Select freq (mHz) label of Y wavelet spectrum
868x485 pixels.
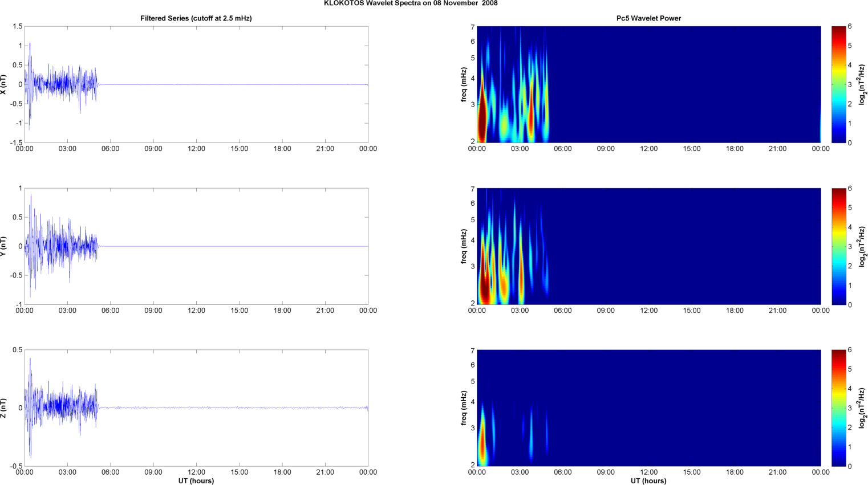point(464,246)
